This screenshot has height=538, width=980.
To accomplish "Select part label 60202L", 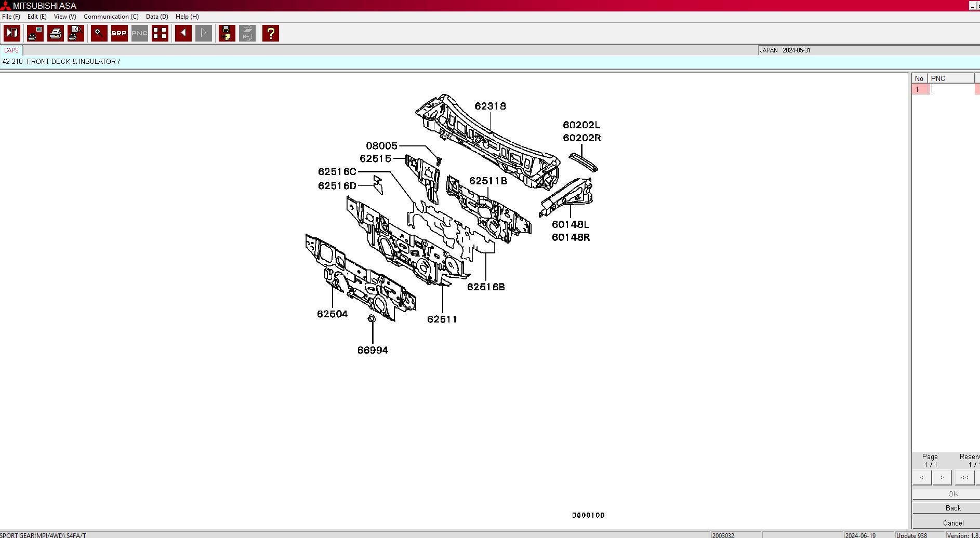I will (x=581, y=125).
